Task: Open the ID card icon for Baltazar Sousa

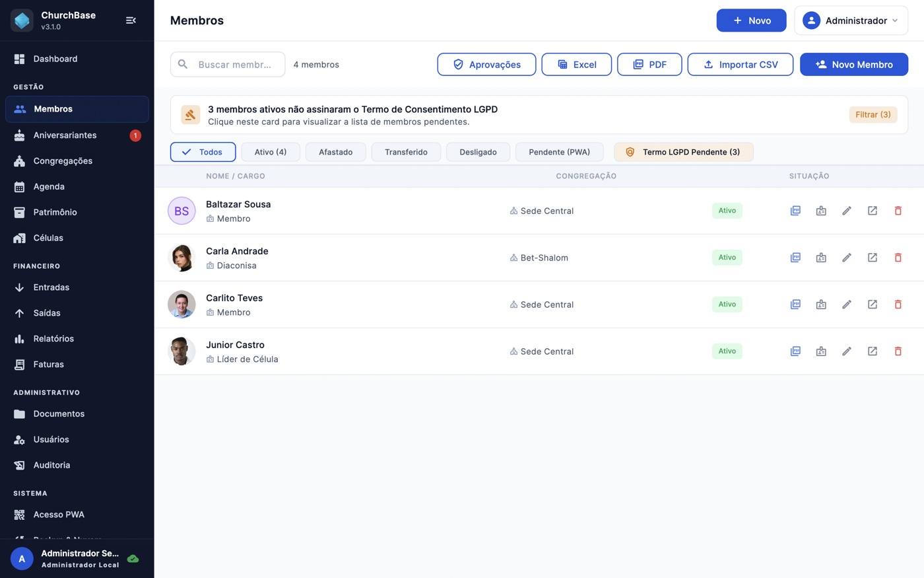Action: [821, 211]
